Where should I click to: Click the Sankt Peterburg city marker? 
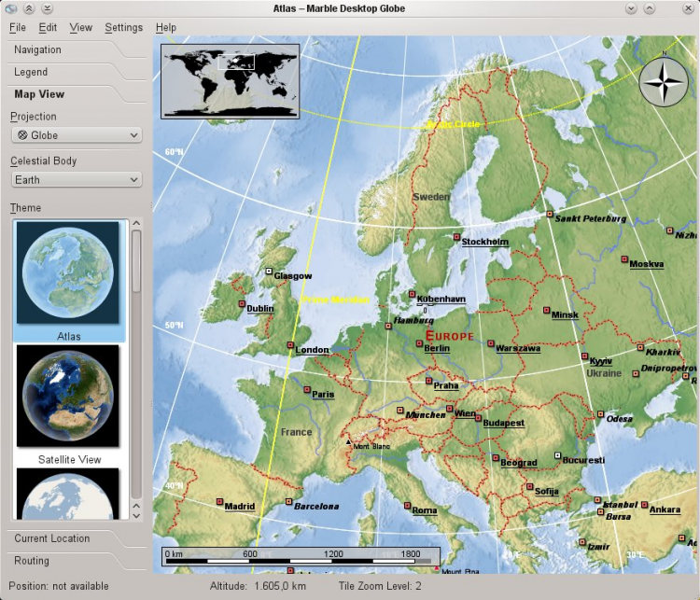(550, 214)
